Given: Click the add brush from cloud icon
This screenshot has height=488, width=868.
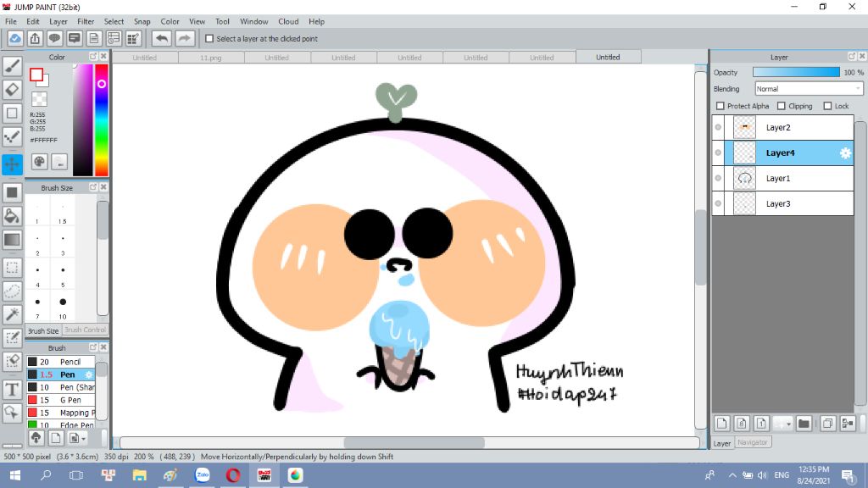Looking at the screenshot, I should 36,438.
